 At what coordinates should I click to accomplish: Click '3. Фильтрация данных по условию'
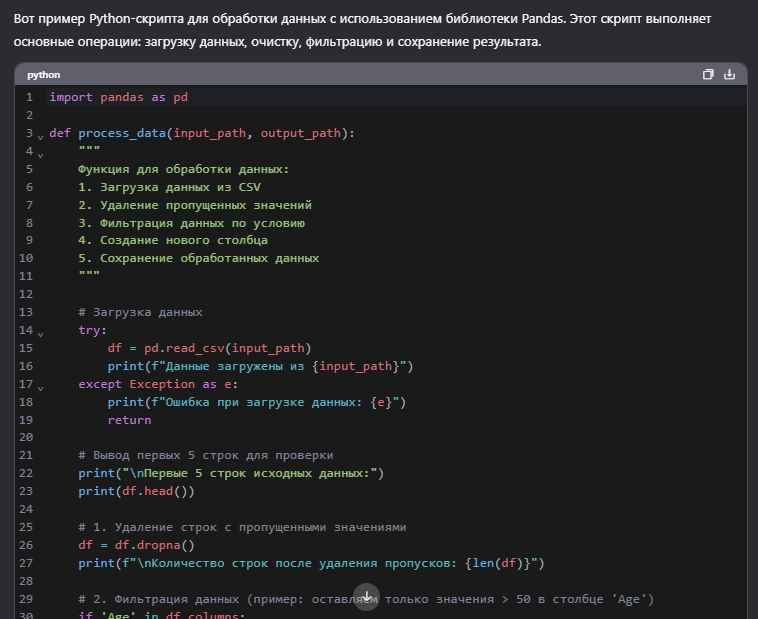[x=191, y=223]
